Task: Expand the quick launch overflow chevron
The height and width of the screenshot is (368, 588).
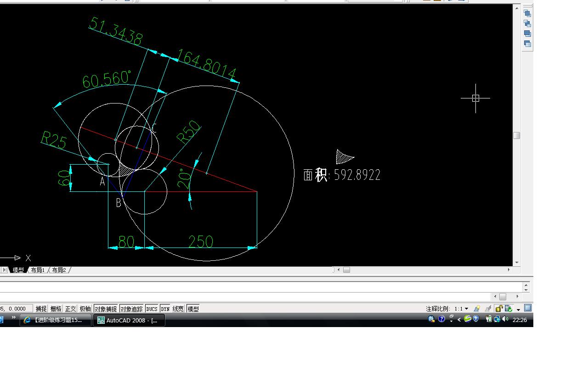Action: tap(13, 317)
